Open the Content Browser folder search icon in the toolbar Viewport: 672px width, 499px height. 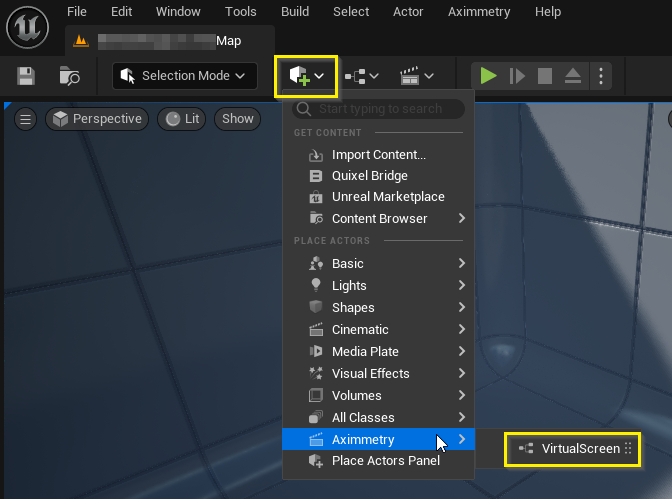[x=69, y=76]
